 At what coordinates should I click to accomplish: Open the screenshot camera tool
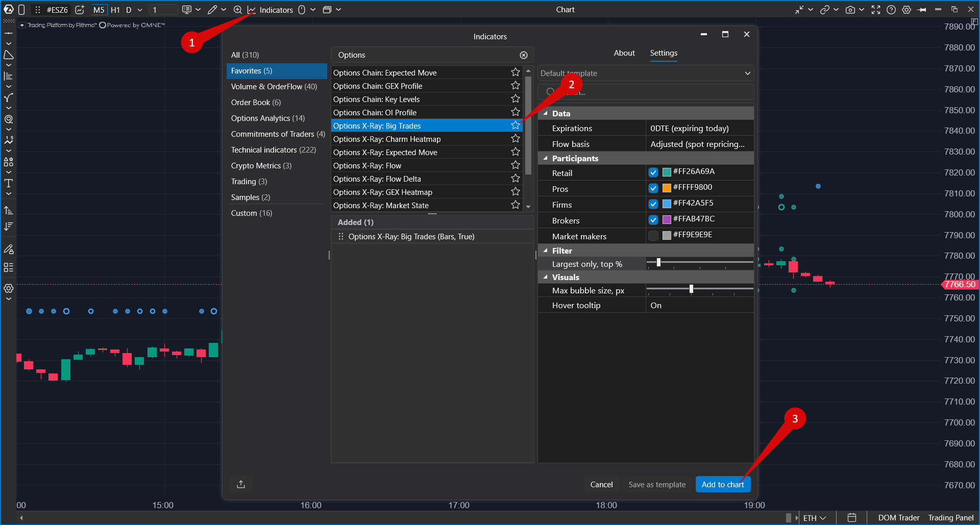coord(850,10)
